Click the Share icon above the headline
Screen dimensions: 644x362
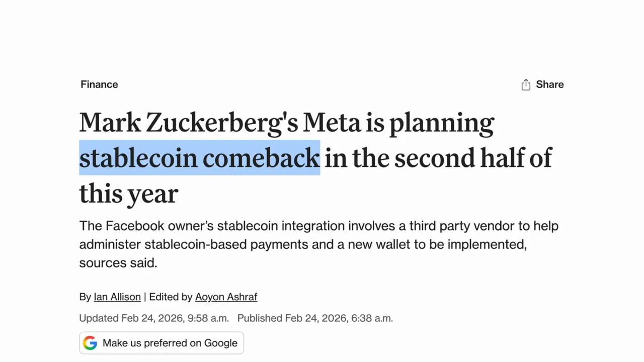click(526, 84)
